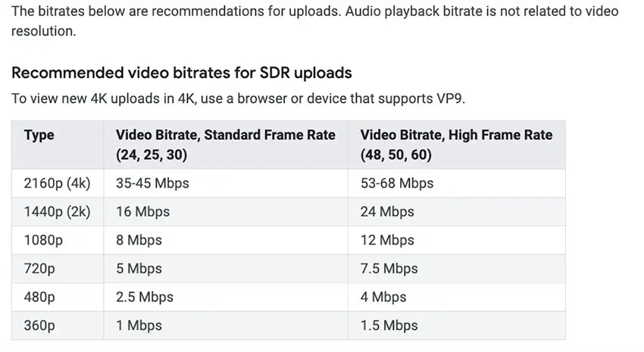Viewport: 644px width, 352px height.
Task: Select the 720p row label
Action: [39, 269]
